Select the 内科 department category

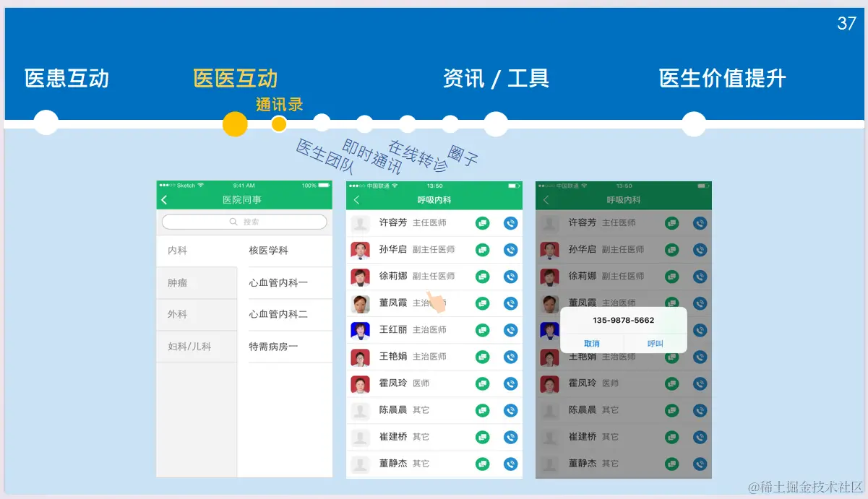click(x=197, y=251)
